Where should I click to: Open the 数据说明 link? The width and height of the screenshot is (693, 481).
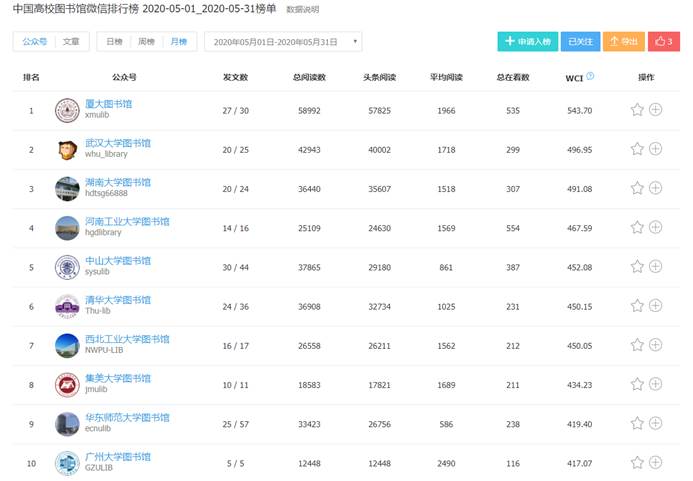point(303,9)
